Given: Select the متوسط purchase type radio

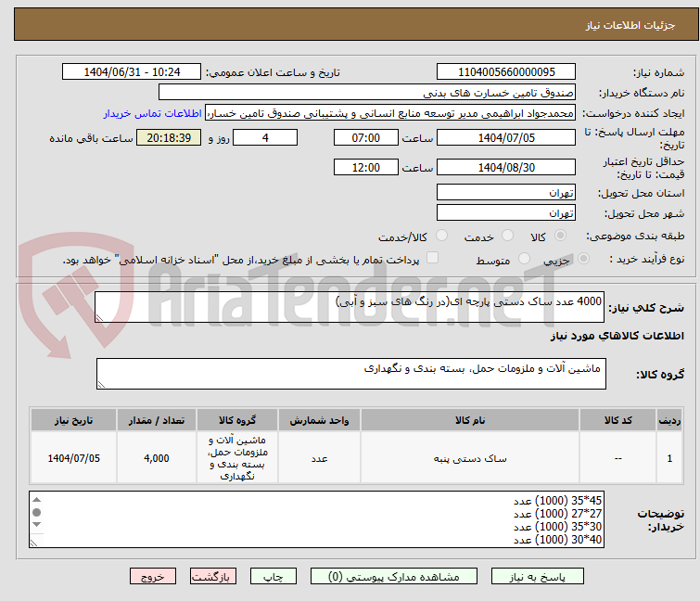Looking at the screenshot, I should pyautogui.click(x=526, y=260).
